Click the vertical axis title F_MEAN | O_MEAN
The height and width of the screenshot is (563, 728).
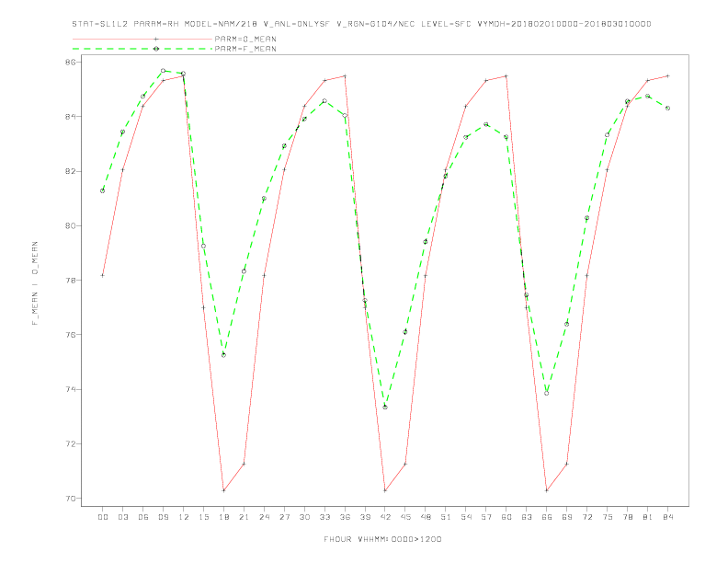tap(35, 283)
